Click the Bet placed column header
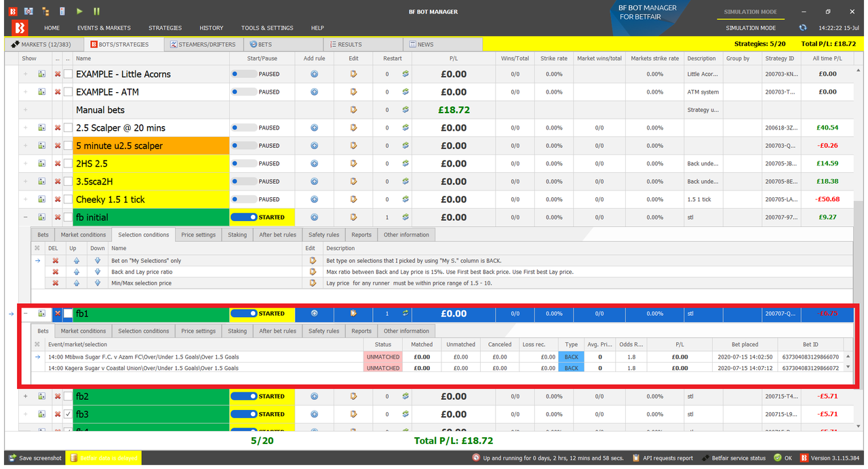Viewport: 868px width, 469px height. pos(745,344)
